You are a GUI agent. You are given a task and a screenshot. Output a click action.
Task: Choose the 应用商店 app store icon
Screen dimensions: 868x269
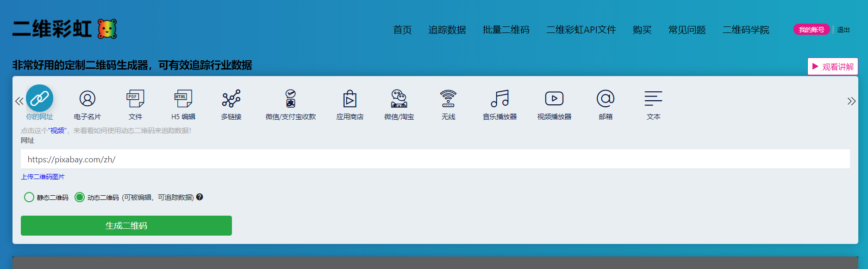pyautogui.click(x=350, y=98)
